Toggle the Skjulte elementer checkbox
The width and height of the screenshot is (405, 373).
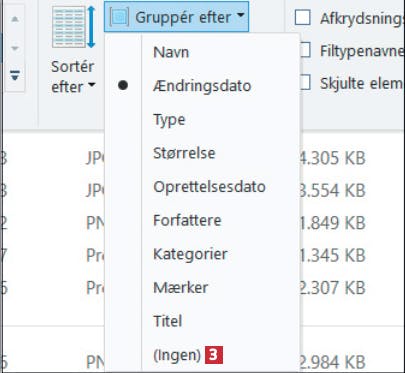click(305, 82)
